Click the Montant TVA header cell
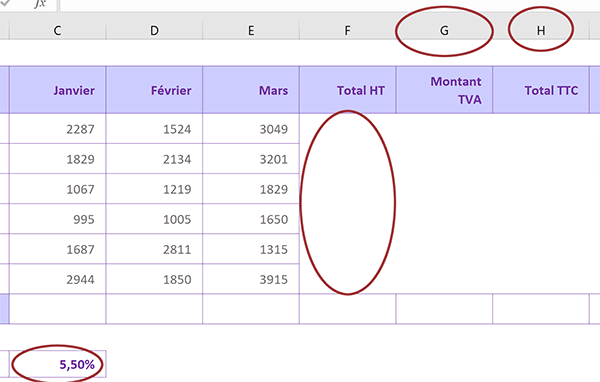This screenshot has width=600, height=382. tap(444, 90)
